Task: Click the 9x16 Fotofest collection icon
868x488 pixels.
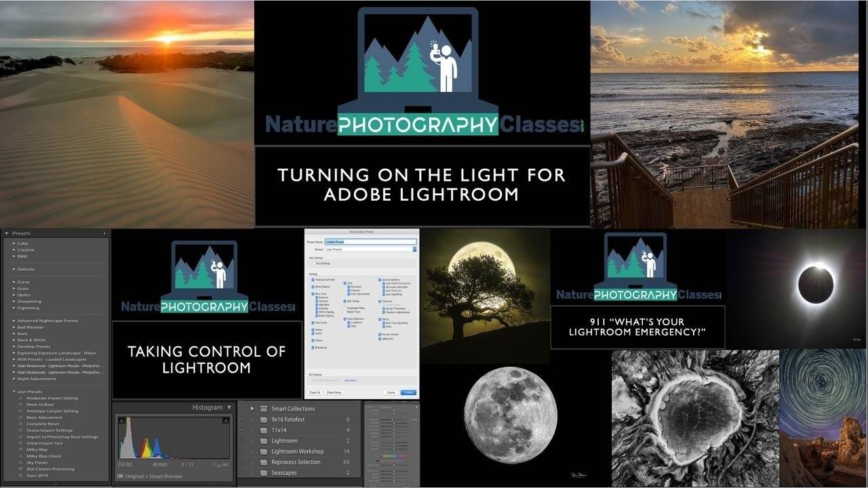Action: point(262,420)
